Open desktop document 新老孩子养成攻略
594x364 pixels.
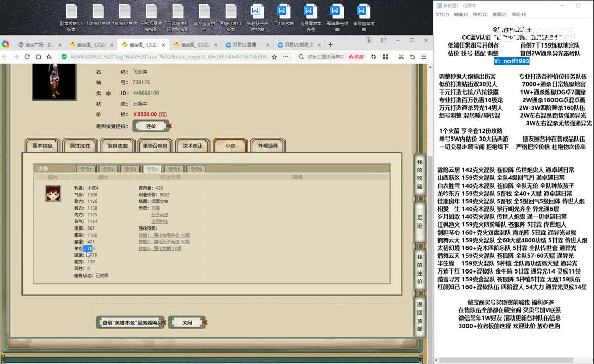[257, 17]
